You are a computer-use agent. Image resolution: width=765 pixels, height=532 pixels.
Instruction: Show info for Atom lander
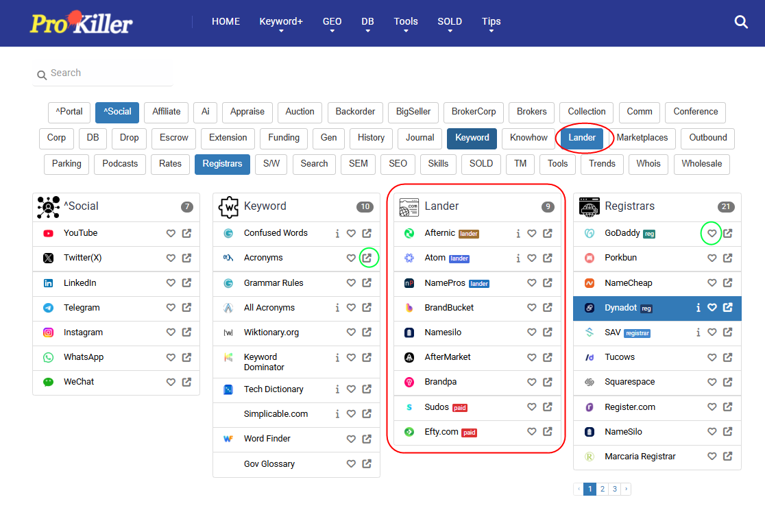(518, 258)
